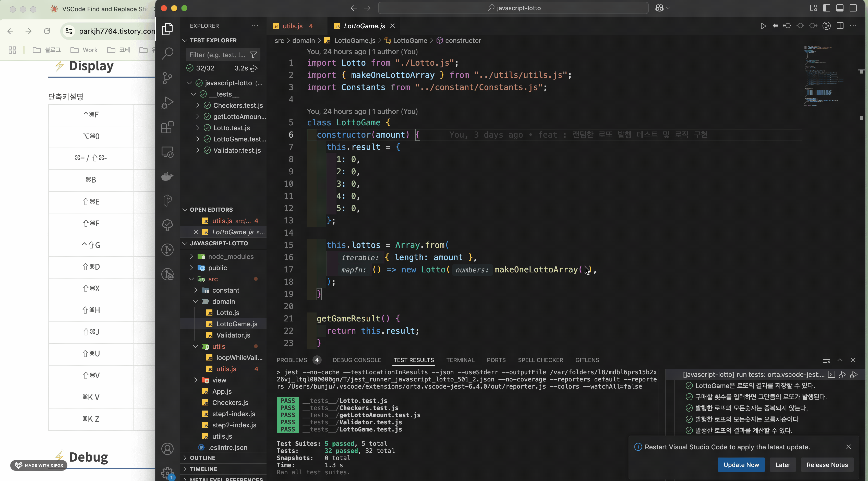Screen dimensions: 868x481
Task: Expand the node_modules folder
Action: (192, 257)
